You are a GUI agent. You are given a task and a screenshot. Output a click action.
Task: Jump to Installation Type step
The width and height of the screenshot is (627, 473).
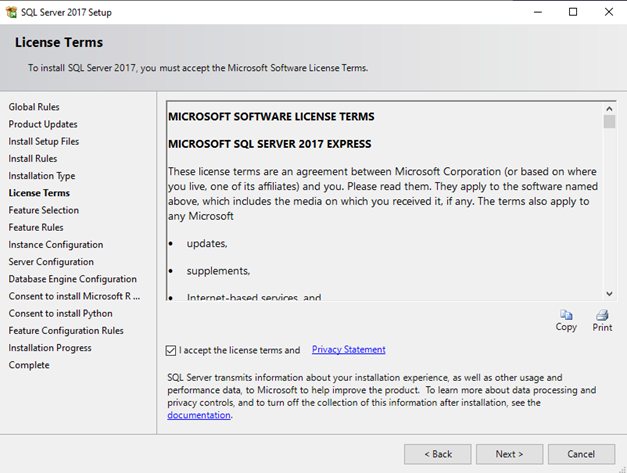point(41,176)
